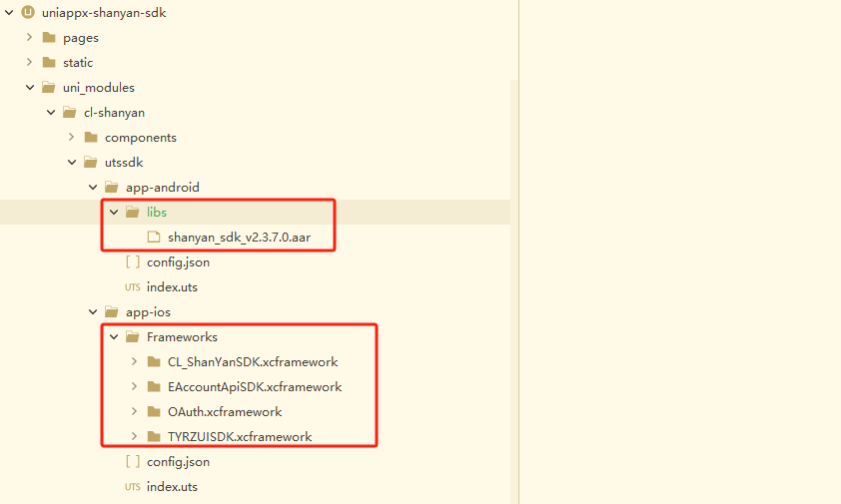Select the static folder name
The width and height of the screenshot is (841, 504).
pos(78,62)
